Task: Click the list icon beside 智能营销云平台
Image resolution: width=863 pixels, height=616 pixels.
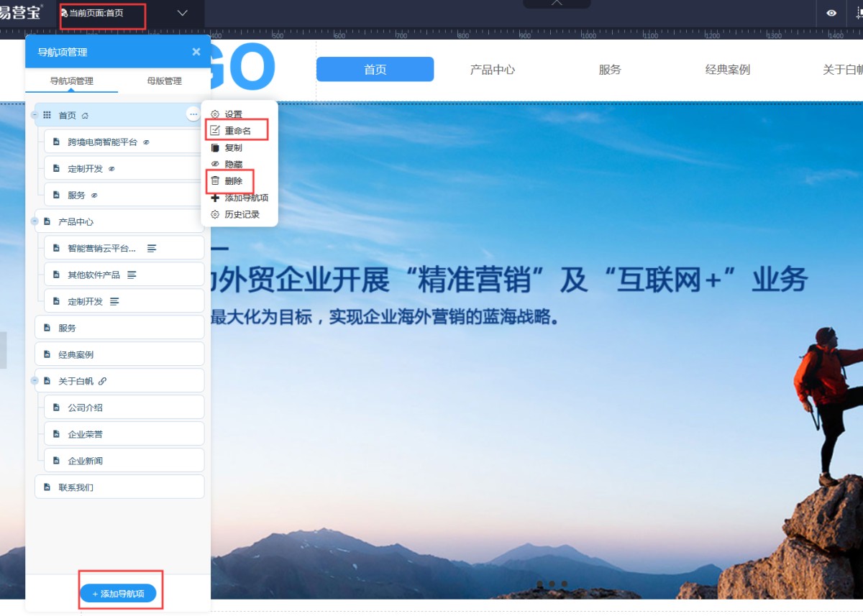Action: pyautogui.click(x=152, y=248)
